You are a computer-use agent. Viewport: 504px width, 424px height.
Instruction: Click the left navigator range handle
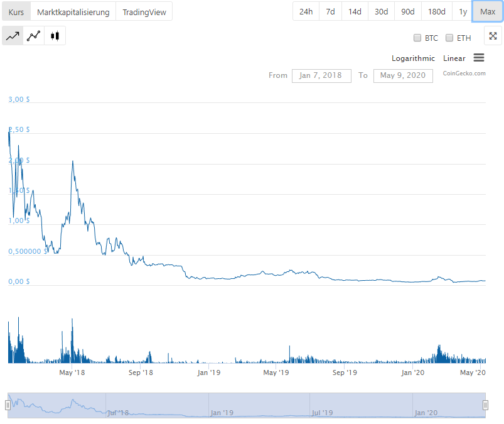(x=8, y=405)
